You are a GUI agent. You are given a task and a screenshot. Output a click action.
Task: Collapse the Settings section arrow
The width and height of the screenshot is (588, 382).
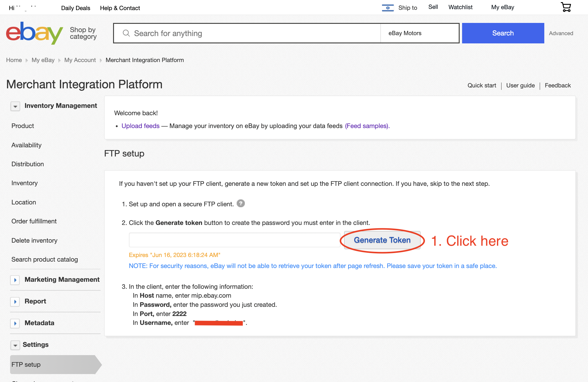[x=15, y=345]
